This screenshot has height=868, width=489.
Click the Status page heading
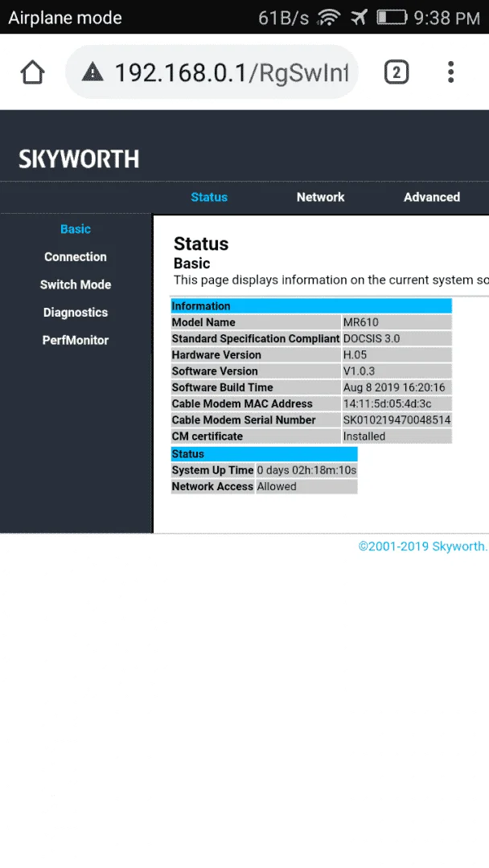tap(201, 244)
